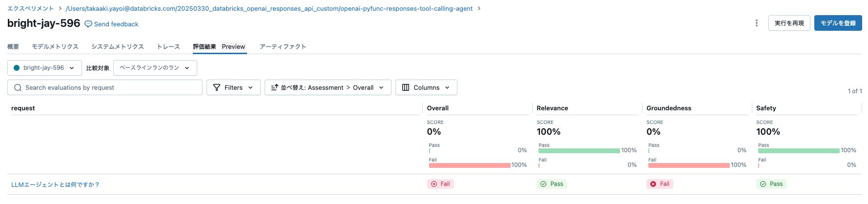Click the Overall Fail status badge
Screen dimensions: 868x204
pos(440,184)
